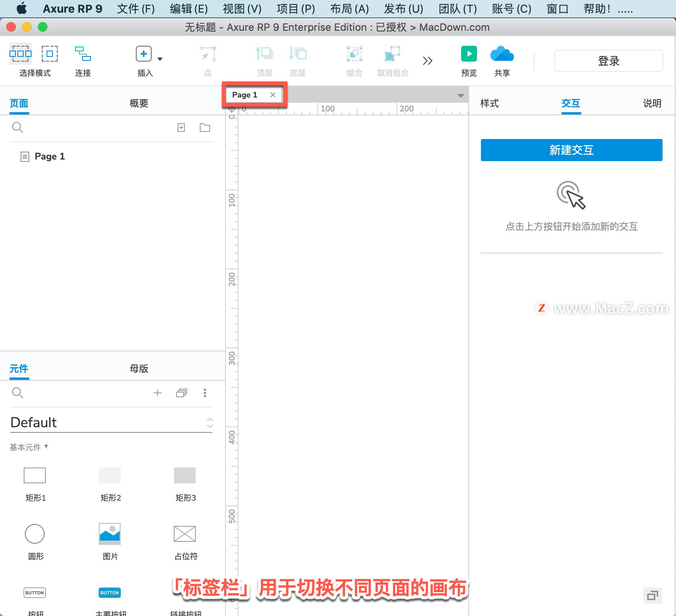The width and height of the screenshot is (676, 616).
Task: Search widgets with magnifier icon
Action: (x=18, y=393)
